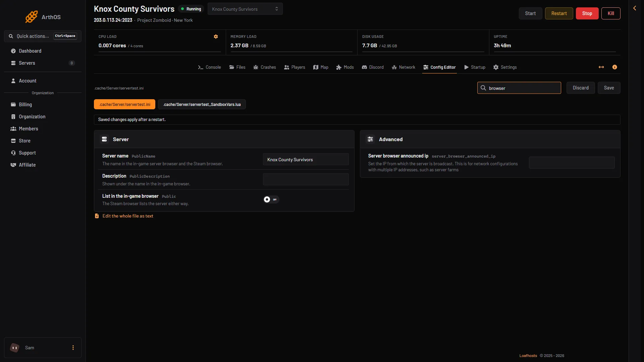Collapse the right side panel chevron
Image resolution: width=644 pixels, height=362 pixels.
(x=635, y=8)
